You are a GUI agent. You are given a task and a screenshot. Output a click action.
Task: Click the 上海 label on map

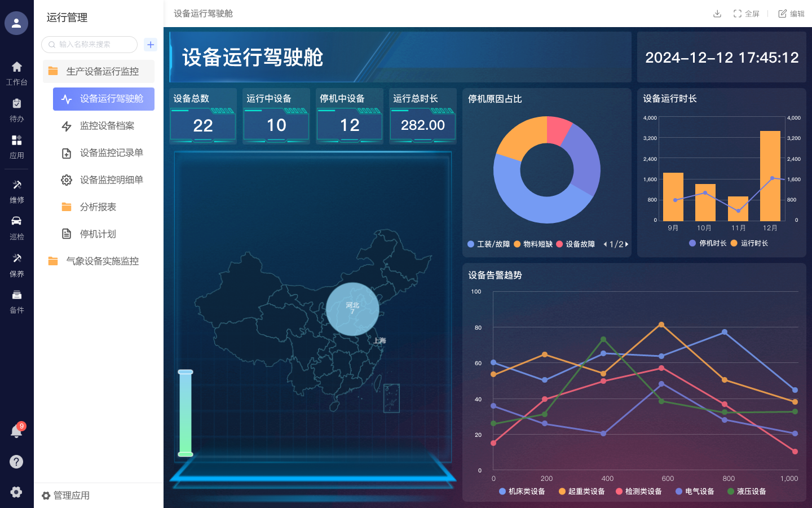(x=379, y=340)
